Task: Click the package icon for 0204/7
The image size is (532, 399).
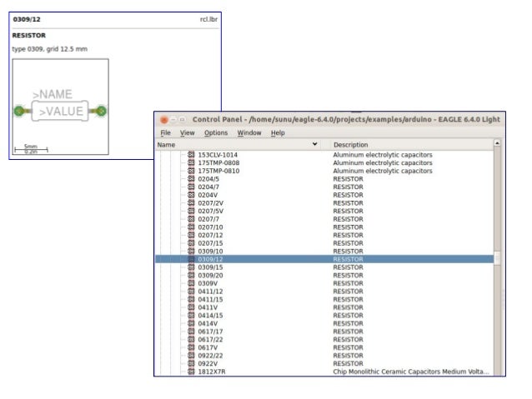Action: click(x=191, y=187)
